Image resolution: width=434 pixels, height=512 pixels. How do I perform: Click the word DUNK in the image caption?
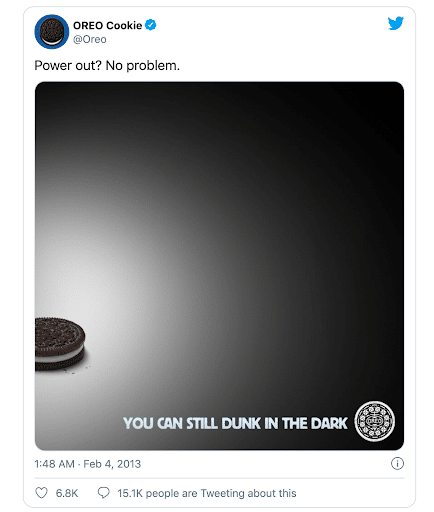(x=241, y=423)
